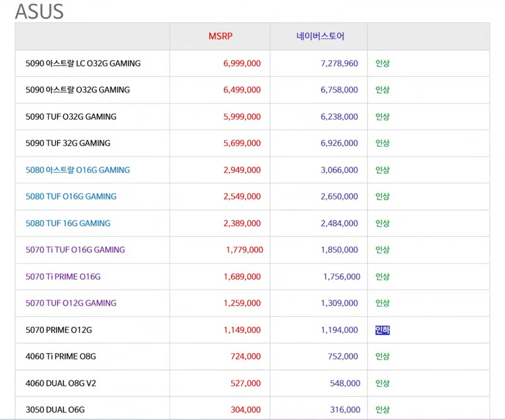Click MSRP value 527,000

coord(245,384)
